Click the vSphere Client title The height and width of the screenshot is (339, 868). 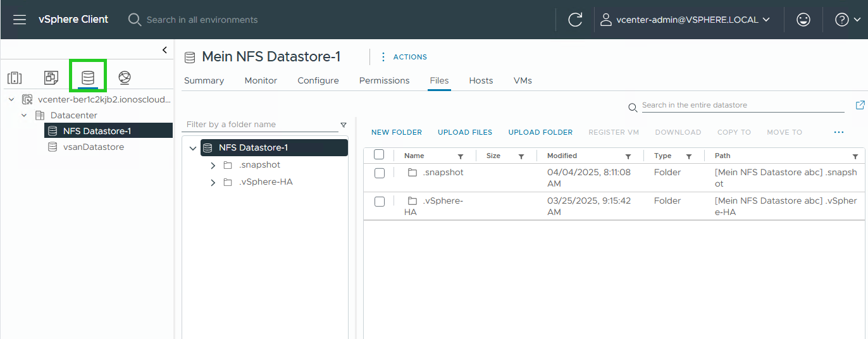click(73, 20)
